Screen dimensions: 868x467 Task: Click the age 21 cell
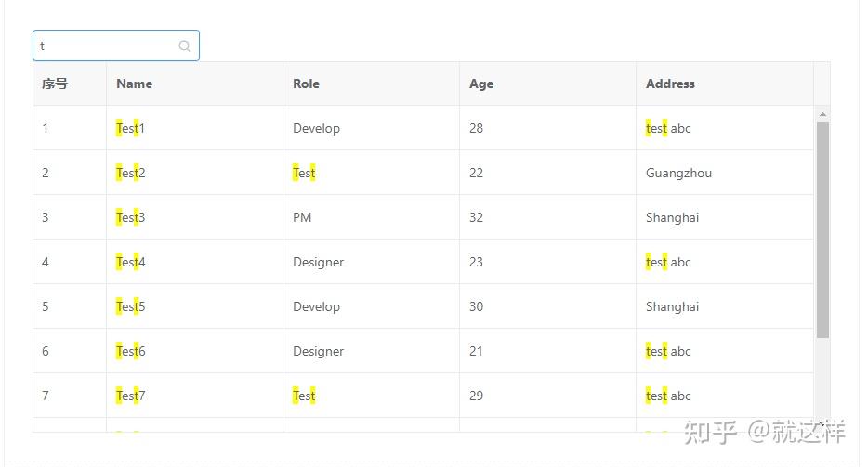pos(476,351)
